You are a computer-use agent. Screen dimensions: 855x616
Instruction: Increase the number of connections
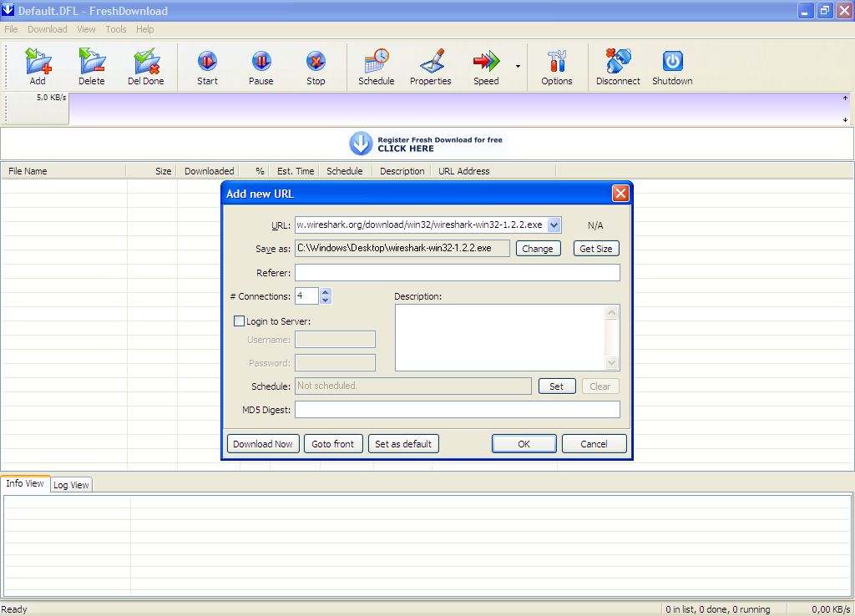326,292
